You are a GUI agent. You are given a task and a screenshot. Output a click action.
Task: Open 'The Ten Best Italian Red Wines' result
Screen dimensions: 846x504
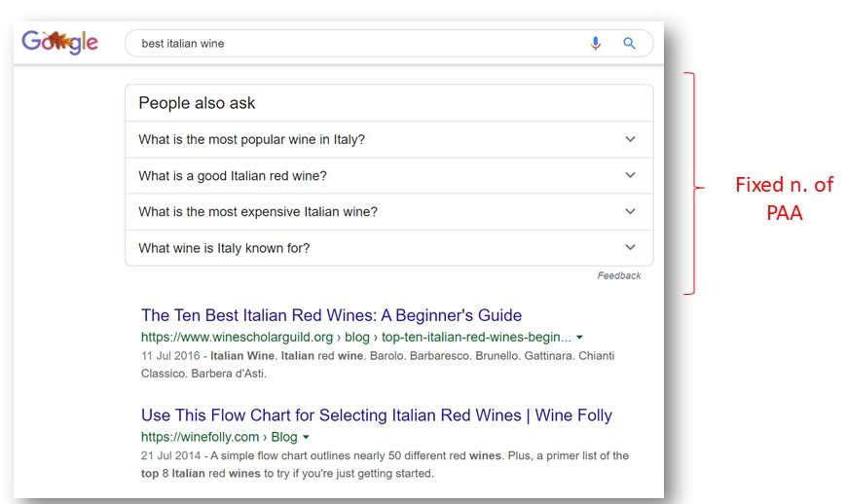click(x=331, y=315)
